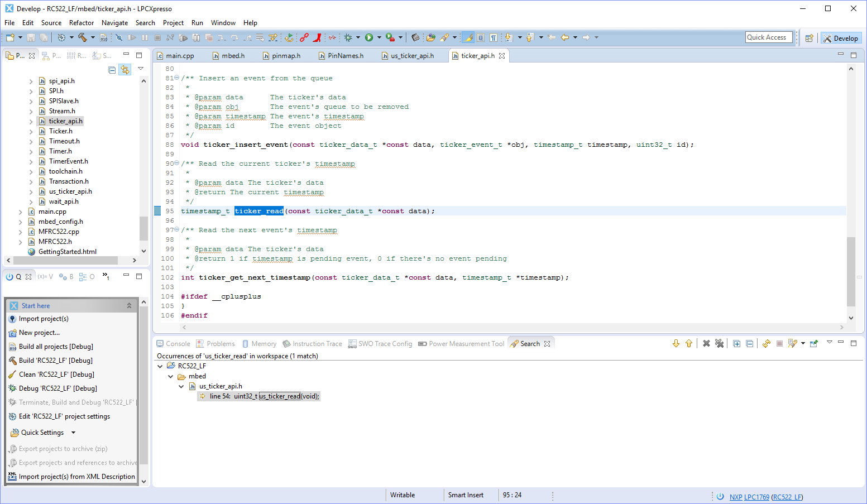
Task: Open the NXP LPC1769 status link
Action: click(749, 497)
